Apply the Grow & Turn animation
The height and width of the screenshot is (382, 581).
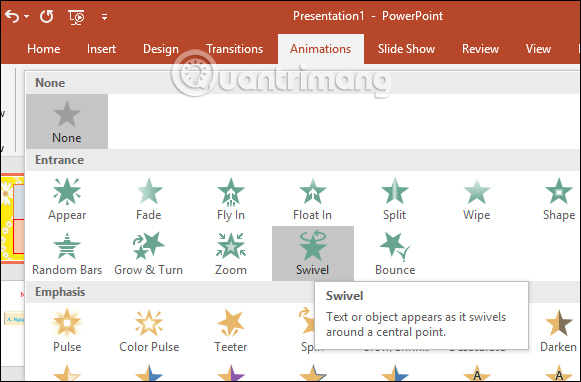click(149, 254)
